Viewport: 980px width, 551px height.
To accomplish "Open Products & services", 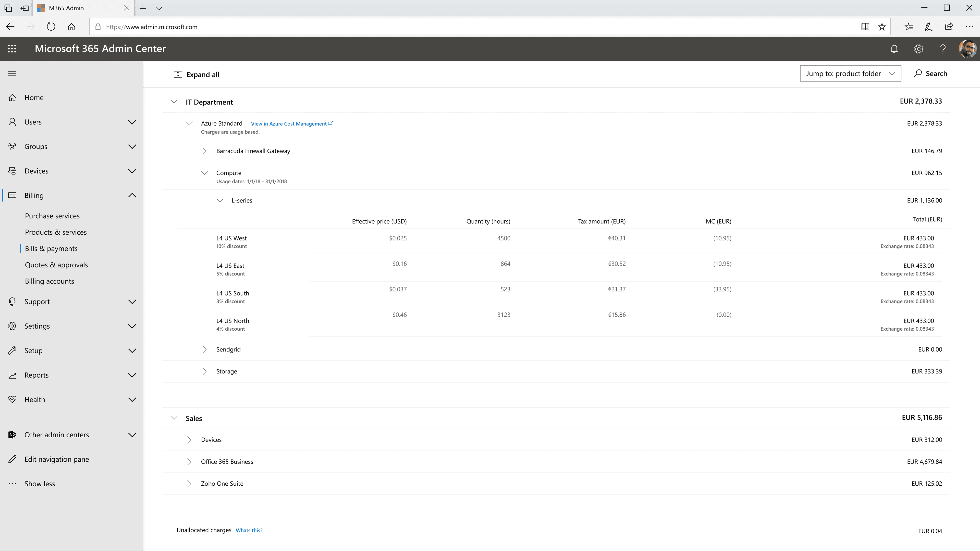I will (x=56, y=232).
